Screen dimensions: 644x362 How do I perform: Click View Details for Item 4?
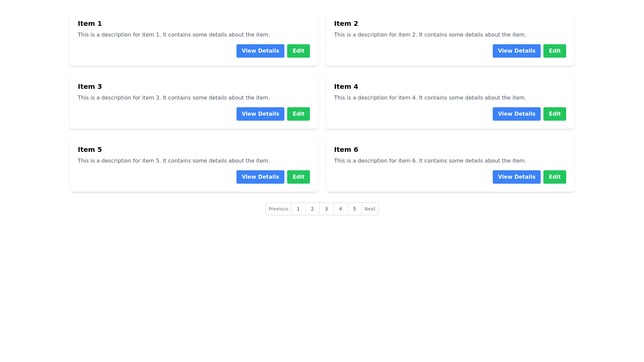pyautogui.click(x=517, y=114)
